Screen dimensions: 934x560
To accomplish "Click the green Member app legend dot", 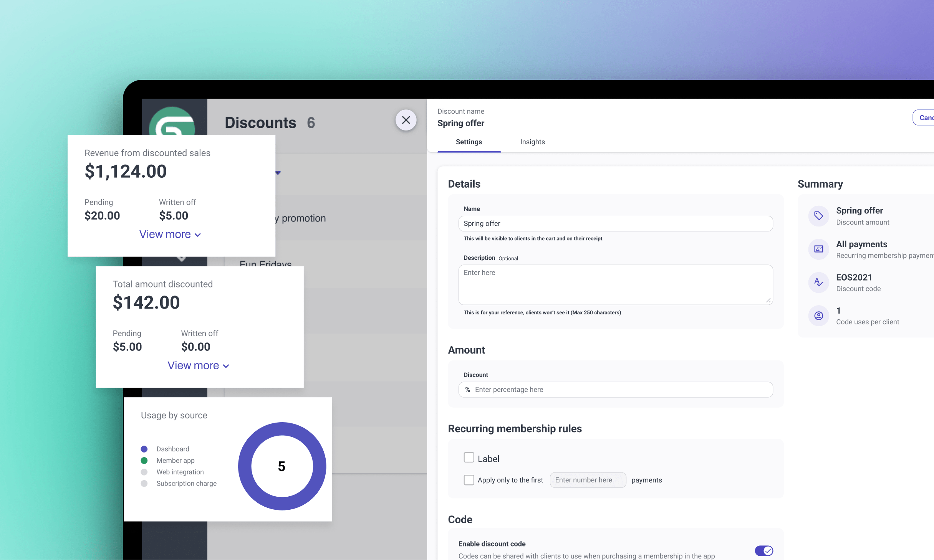I will [x=144, y=461].
